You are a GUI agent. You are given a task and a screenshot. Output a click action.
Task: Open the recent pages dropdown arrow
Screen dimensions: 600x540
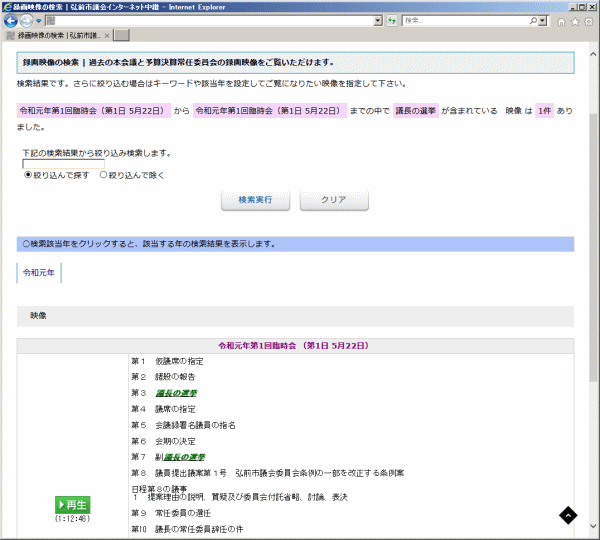tap(38, 21)
